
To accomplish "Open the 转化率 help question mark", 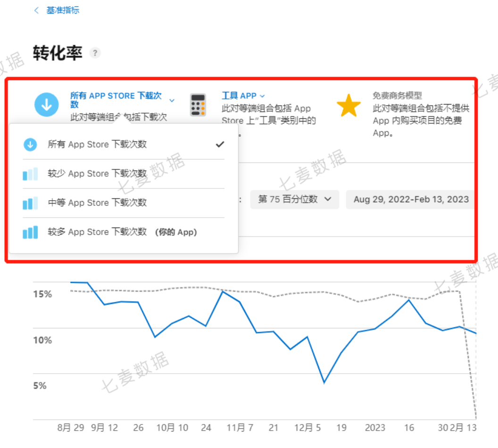I will 95,53.
